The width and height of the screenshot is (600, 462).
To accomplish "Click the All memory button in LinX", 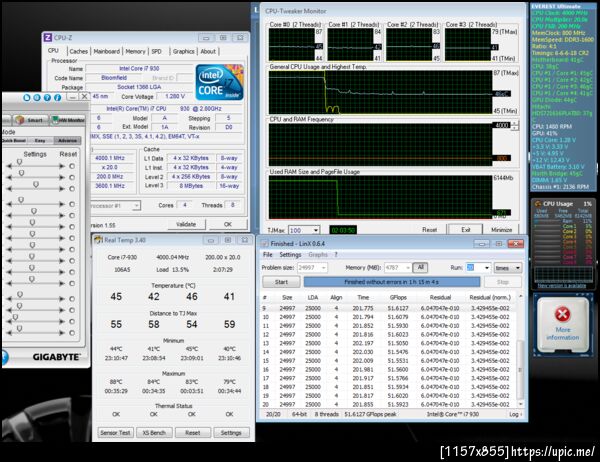I will [420, 267].
